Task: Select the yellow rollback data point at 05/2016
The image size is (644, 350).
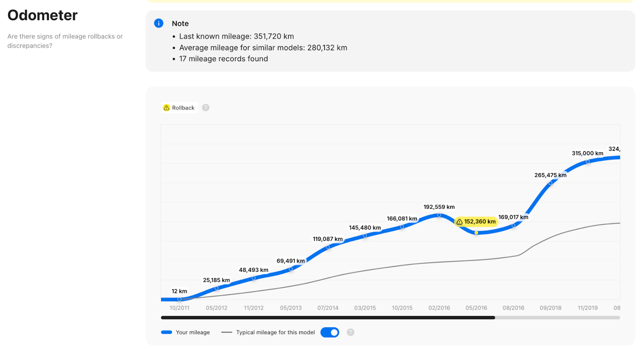Action: 476,233
